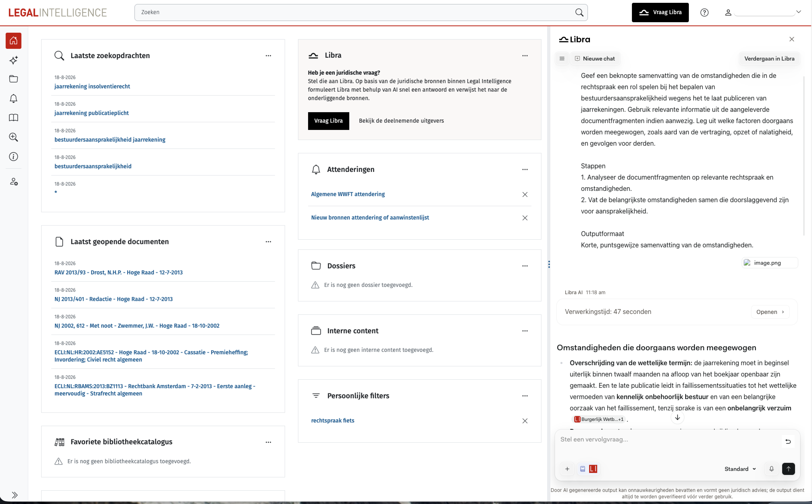
Task: Send the message with up-arrow button
Action: [788, 469]
